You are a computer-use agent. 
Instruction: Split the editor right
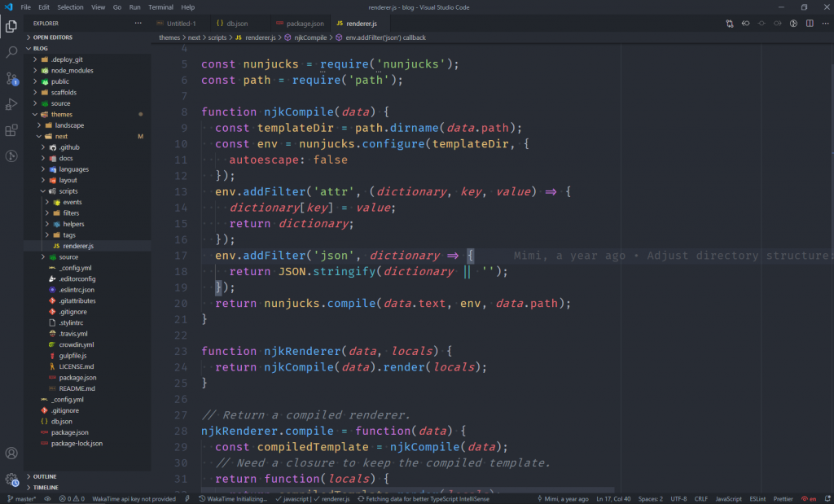tap(810, 24)
